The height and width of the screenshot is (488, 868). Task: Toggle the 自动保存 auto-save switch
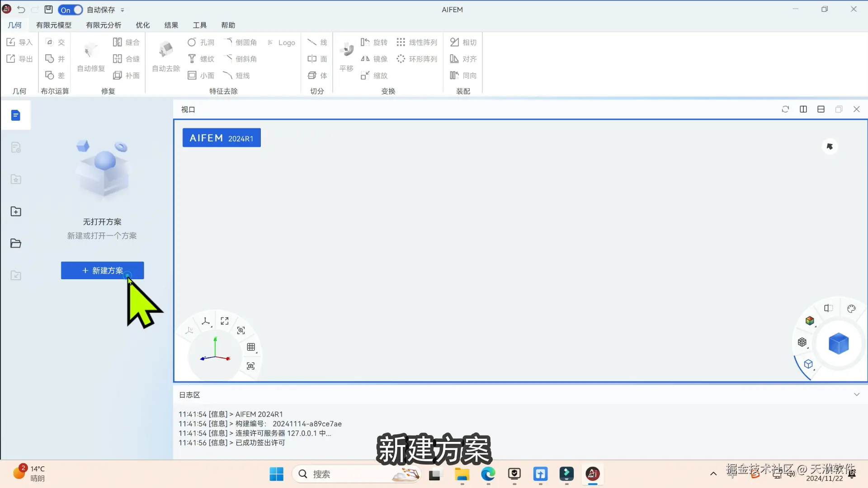tap(71, 9)
